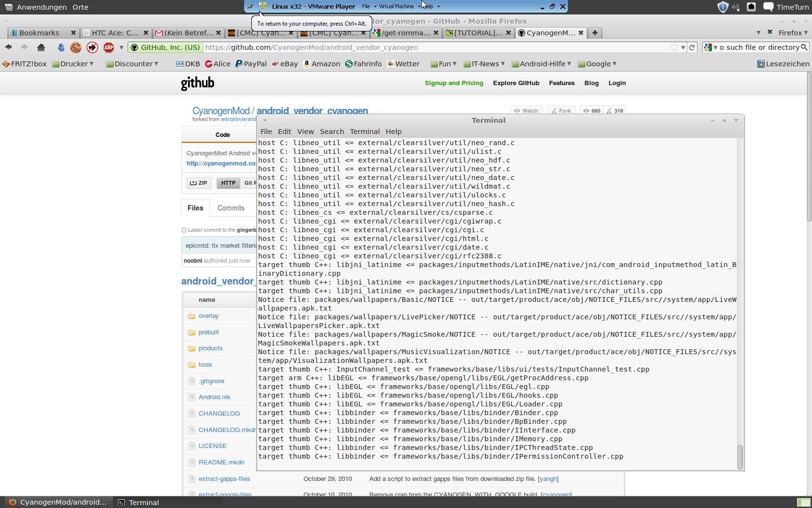Open the Terminal File menu

tap(266, 132)
